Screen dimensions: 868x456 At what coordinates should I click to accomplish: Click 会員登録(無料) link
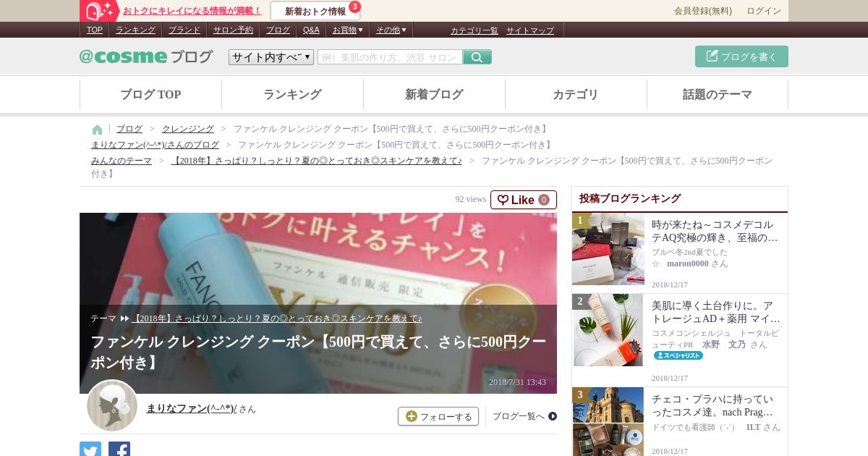click(x=703, y=11)
